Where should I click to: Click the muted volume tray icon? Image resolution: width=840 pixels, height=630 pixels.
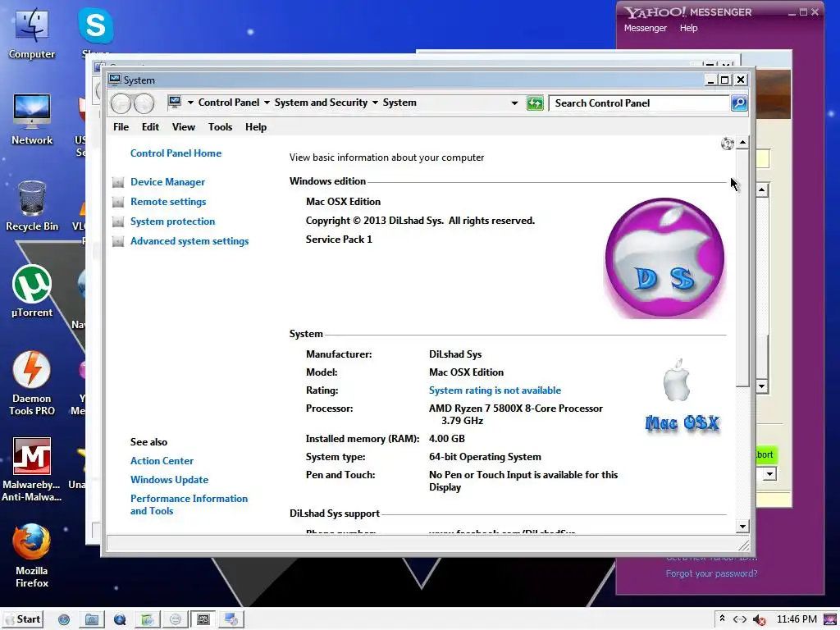759,620
